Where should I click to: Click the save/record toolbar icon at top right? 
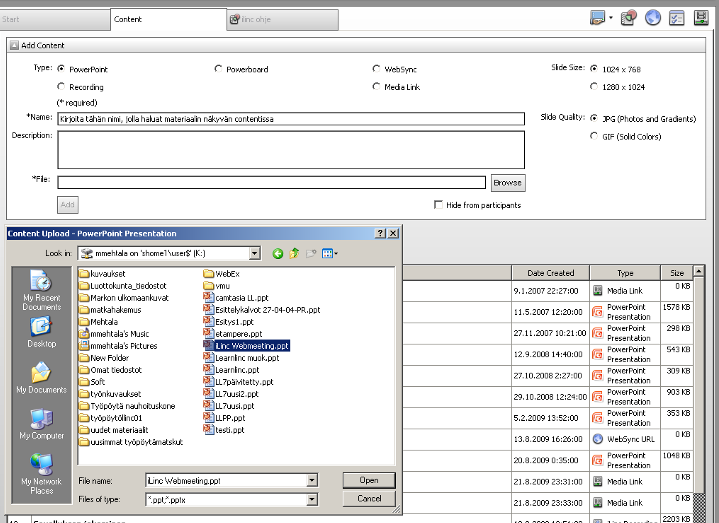coord(701,18)
